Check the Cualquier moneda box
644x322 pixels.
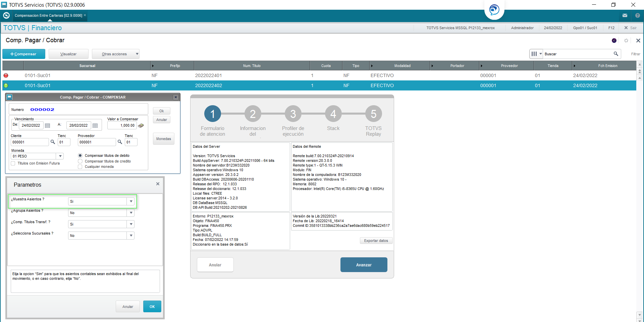click(80, 167)
